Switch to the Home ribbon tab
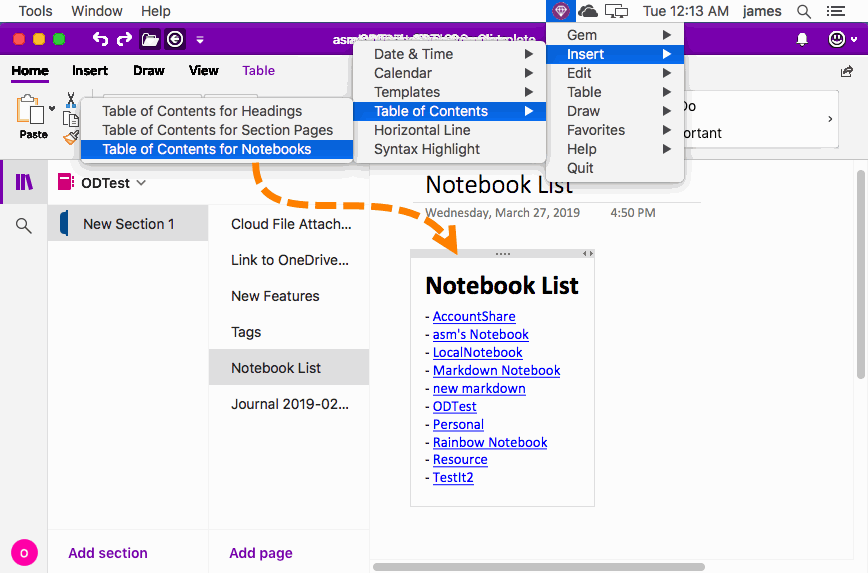This screenshot has width=868, height=573. point(30,71)
